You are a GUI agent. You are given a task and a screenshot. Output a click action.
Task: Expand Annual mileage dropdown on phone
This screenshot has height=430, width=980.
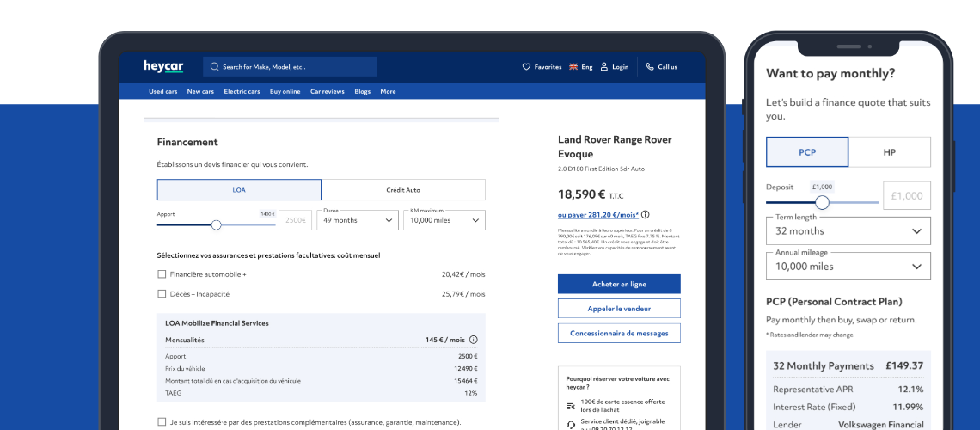[x=848, y=267]
